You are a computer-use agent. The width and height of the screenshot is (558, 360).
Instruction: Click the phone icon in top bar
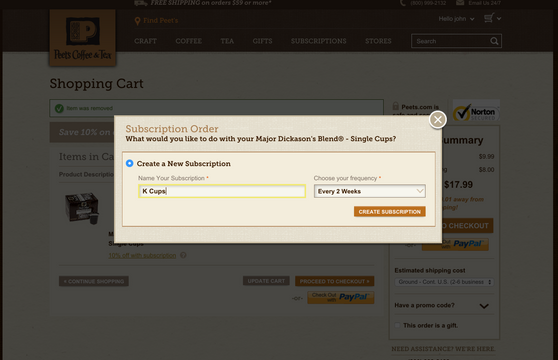pos(403,3)
